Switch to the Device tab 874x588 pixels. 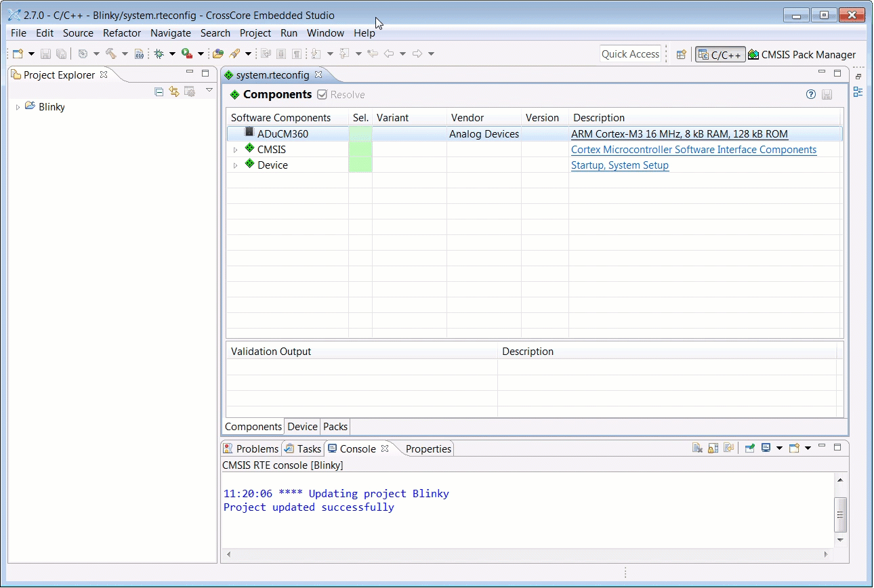(x=302, y=427)
